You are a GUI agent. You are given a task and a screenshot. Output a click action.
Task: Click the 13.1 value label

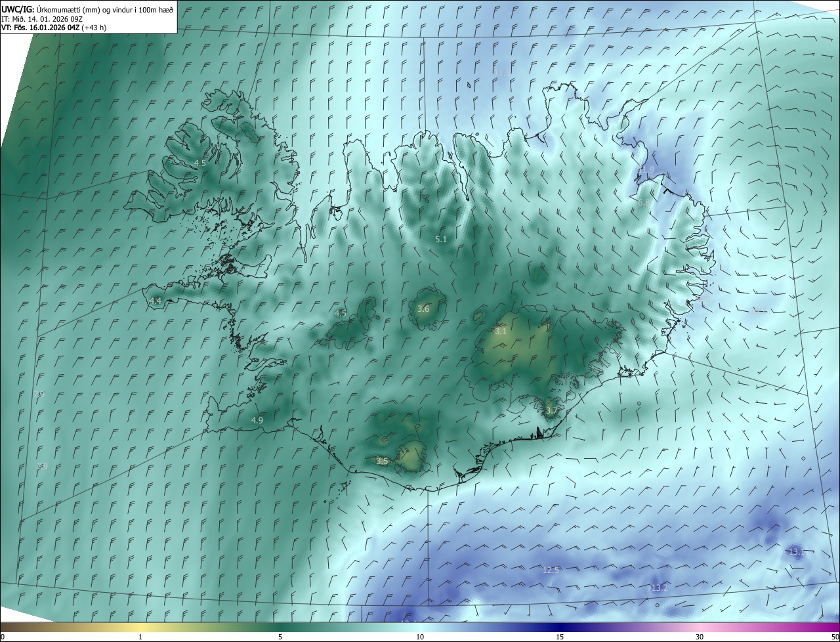click(797, 551)
